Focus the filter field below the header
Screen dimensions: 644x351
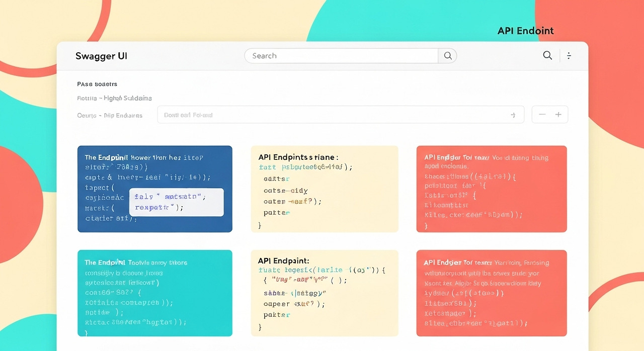coord(341,115)
